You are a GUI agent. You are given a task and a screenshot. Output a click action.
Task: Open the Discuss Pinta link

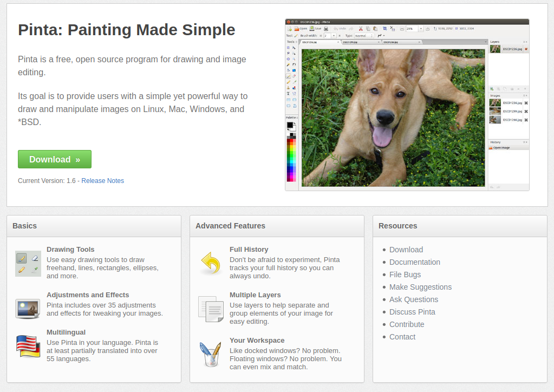tap(412, 312)
